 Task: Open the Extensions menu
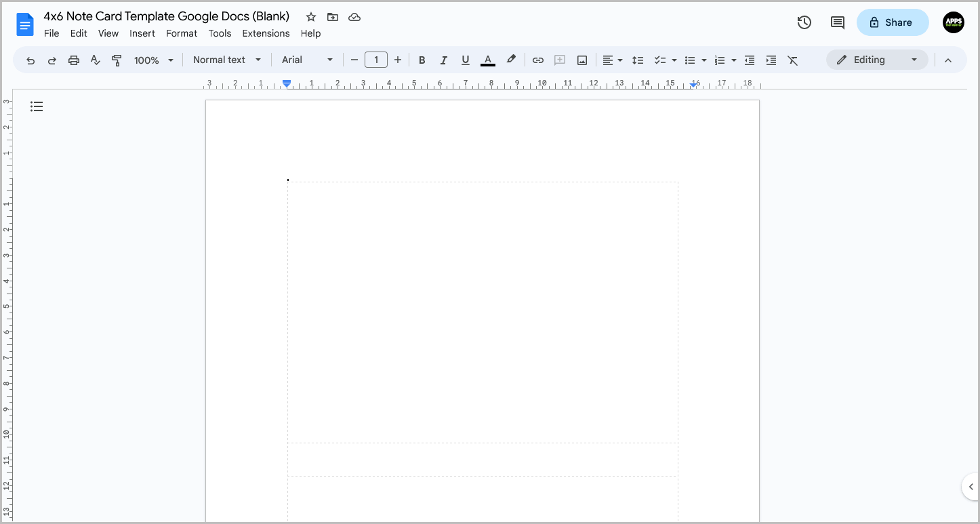(x=266, y=33)
